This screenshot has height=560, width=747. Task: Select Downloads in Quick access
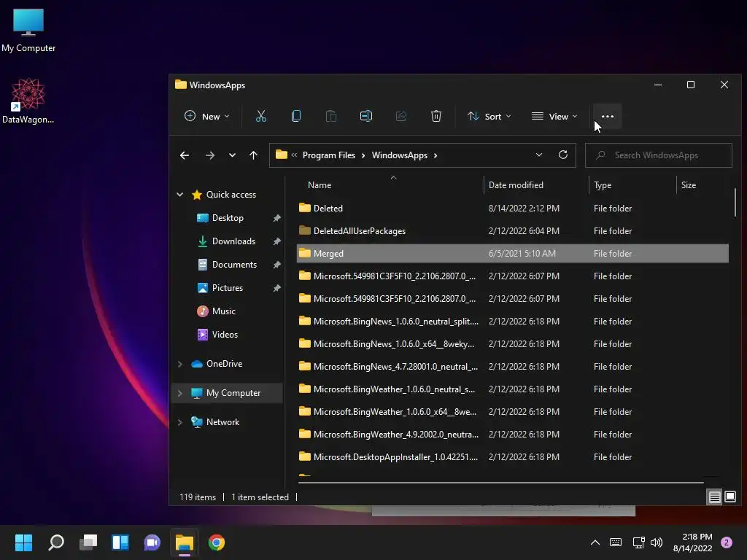click(233, 241)
